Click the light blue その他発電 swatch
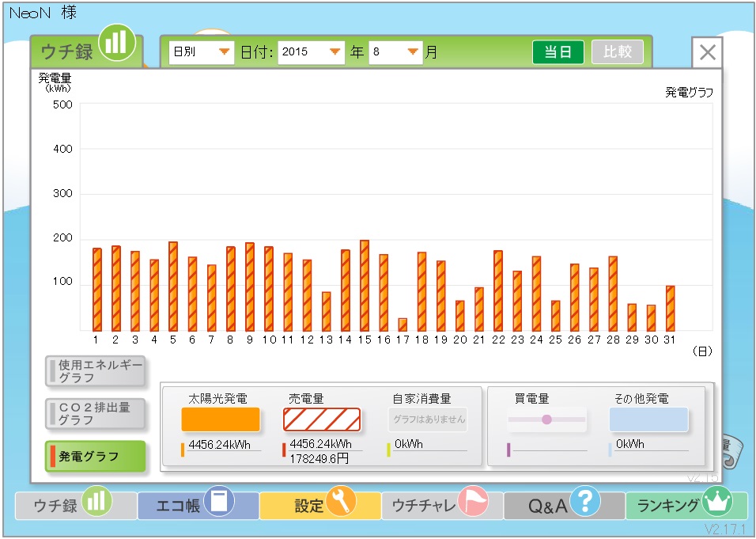Viewport: 756px width, 539px height. click(648, 419)
